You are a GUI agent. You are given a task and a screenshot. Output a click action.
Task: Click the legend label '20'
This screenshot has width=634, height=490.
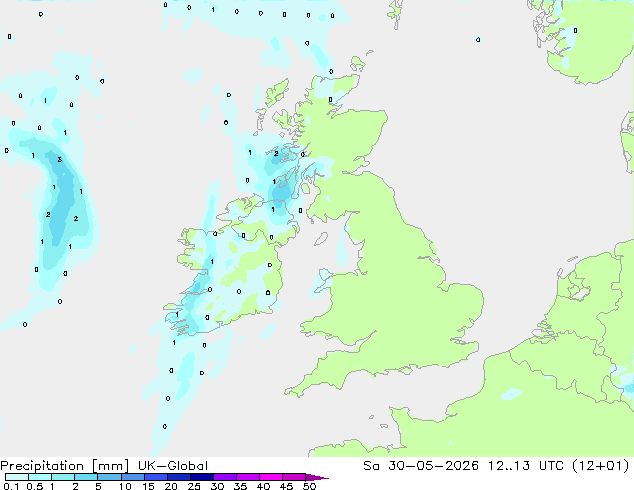click(x=171, y=486)
